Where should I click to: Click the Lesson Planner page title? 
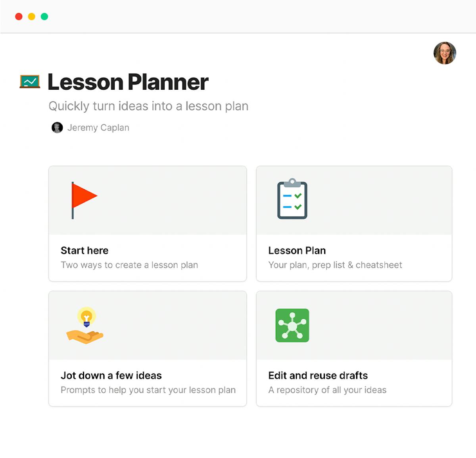point(128,82)
